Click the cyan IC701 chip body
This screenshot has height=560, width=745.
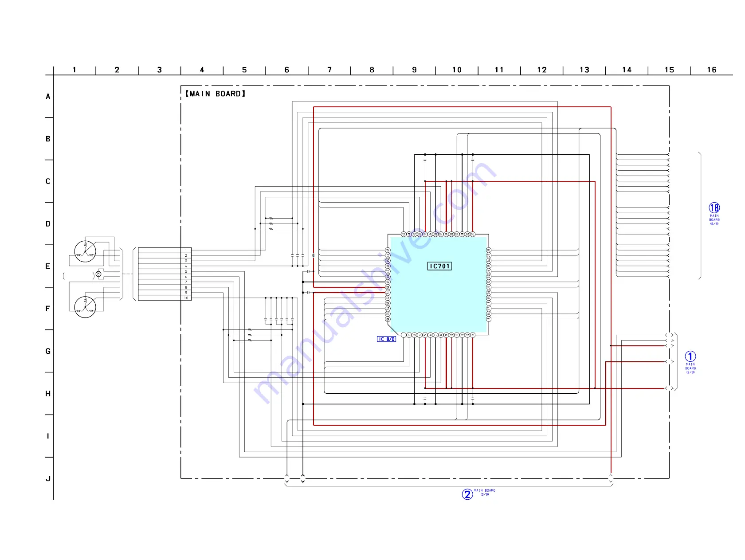[439, 285]
